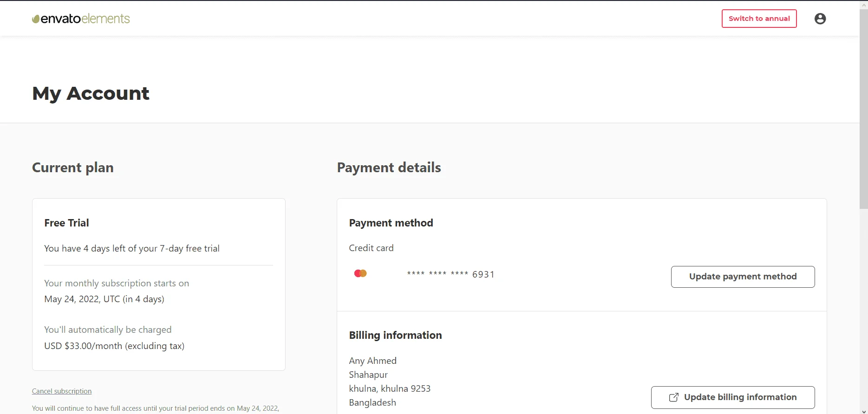Click the 'Billing information' subheading
This screenshot has height=414, width=868.
[x=395, y=335]
